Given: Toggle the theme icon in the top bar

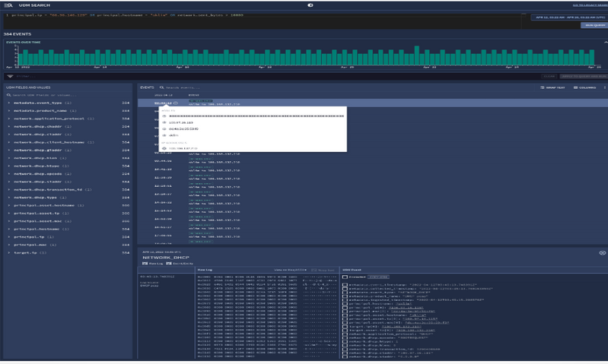Looking at the screenshot, I should pyautogui.click(x=310, y=5).
